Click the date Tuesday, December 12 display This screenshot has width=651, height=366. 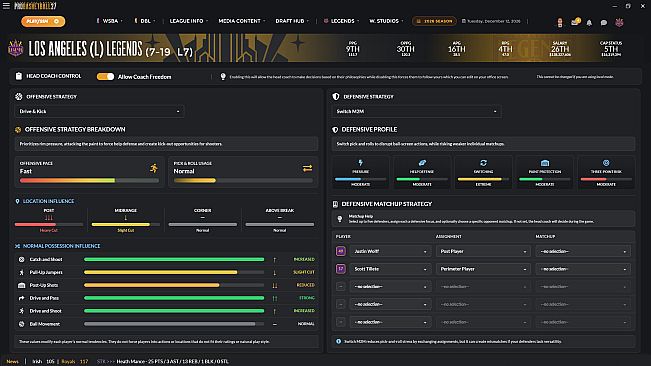491,21
